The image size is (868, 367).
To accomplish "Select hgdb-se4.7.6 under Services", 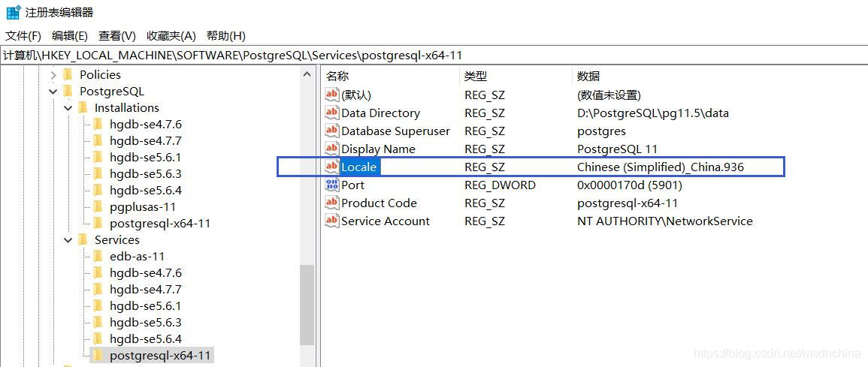I will coord(146,273).
